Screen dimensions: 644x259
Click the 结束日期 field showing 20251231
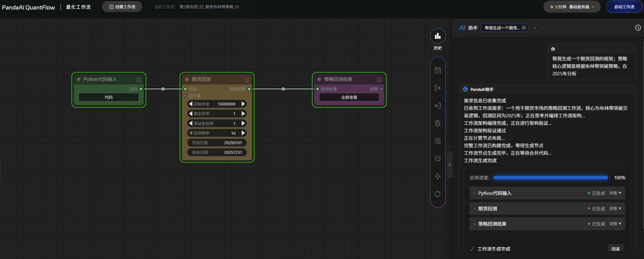tap(217, 152)
